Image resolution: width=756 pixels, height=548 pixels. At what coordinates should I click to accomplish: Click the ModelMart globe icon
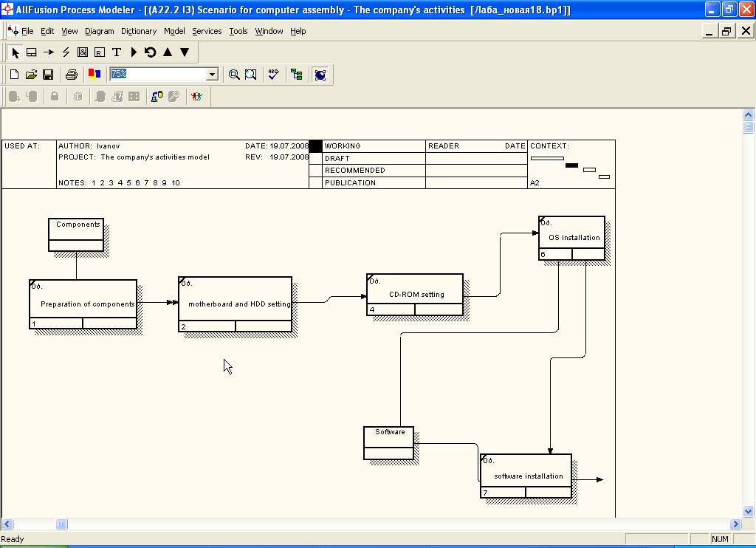tap(320, 75)
